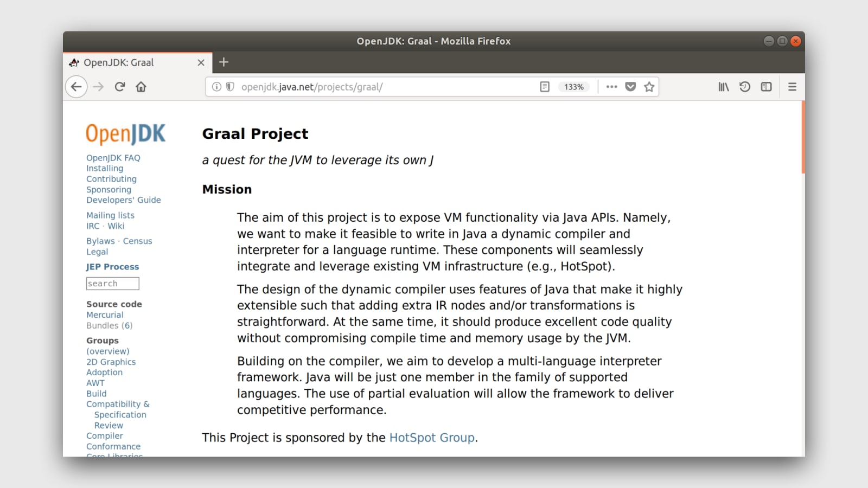Open the IRC link
This screenshot has height=488, width=868.
pos(93,226)
